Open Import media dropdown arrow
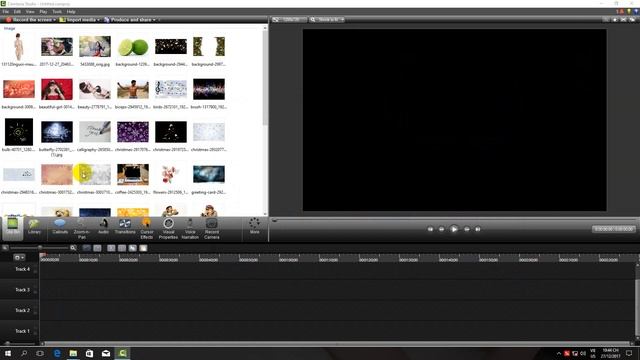 click(99, 20)
